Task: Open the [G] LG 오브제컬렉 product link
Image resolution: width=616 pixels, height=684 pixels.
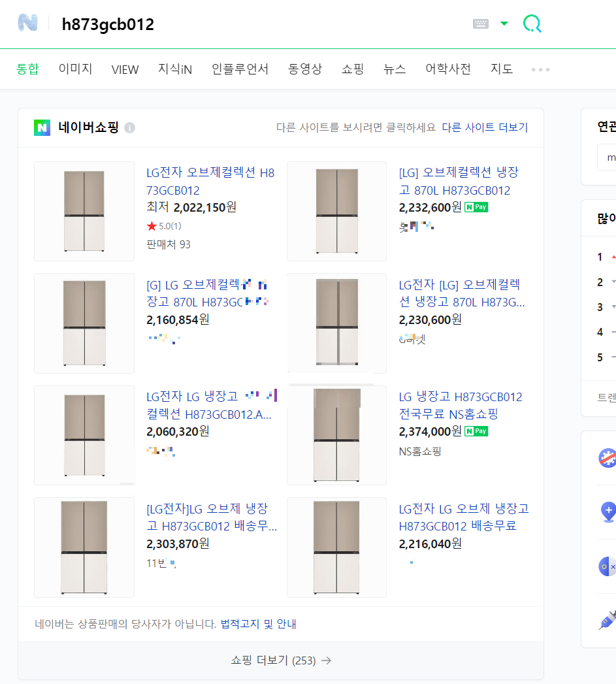Action: 207,293
